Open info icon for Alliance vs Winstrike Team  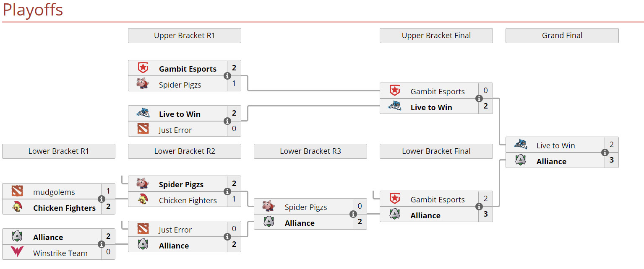[102, 244]
